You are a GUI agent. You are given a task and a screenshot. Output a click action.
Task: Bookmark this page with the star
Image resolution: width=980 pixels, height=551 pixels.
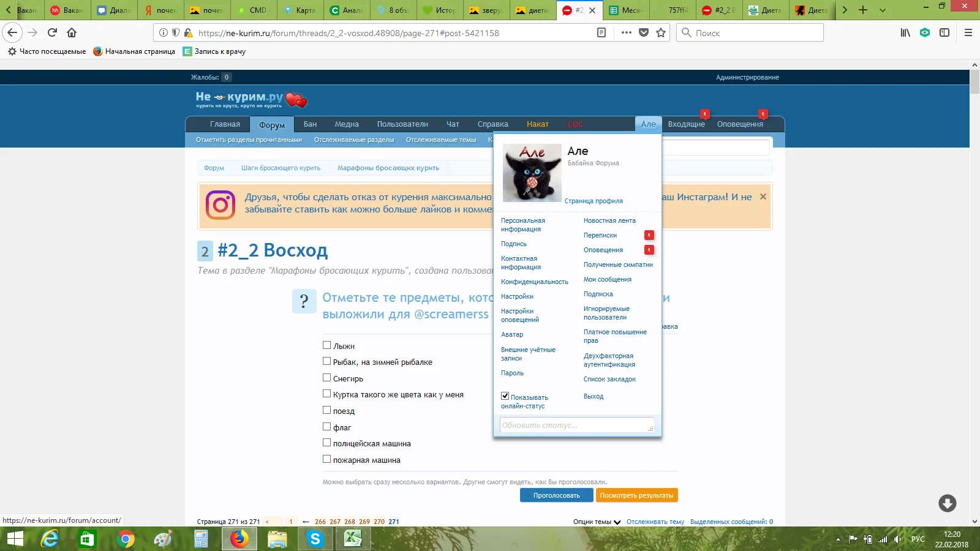pyautogui.click(x=661, y=32)
